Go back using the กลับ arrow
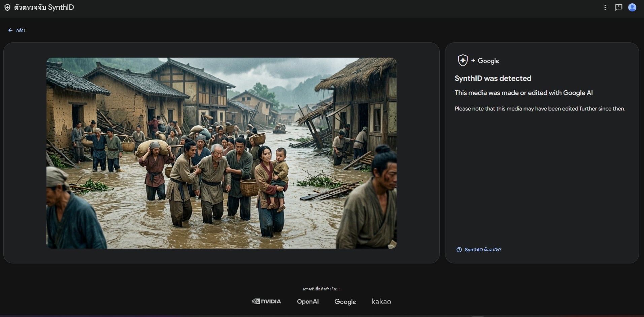 pos(16,30)
